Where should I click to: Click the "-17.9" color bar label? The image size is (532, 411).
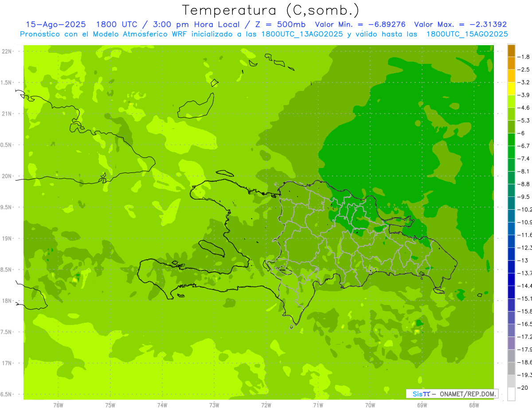pos(525,350)
